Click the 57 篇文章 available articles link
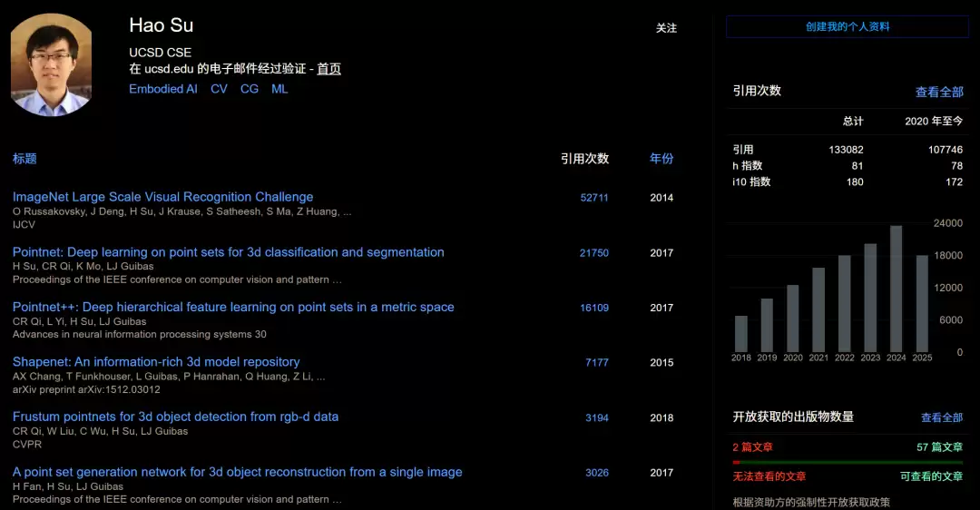 [x=939, y=446]
